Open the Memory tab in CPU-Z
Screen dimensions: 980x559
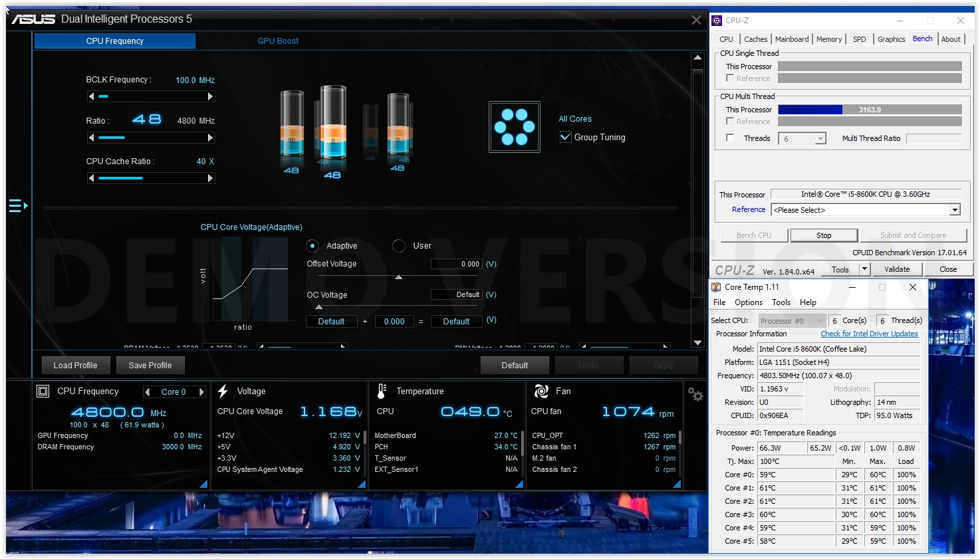[x=829, y=39]
